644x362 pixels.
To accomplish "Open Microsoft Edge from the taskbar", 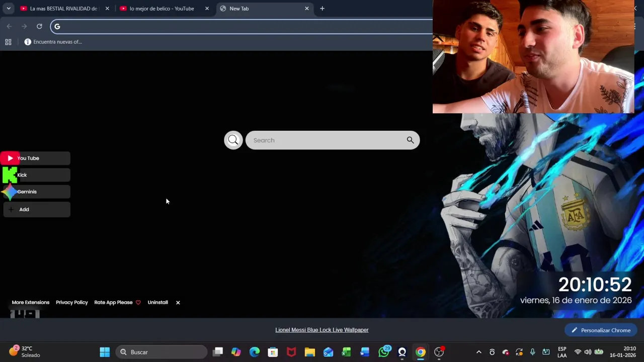I will 255,352.
